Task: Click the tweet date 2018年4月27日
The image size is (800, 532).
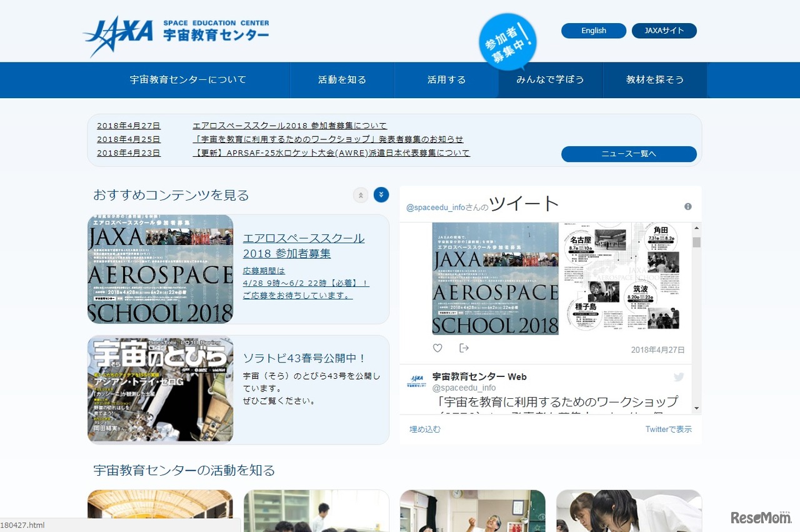Action: tap(657, 350)
